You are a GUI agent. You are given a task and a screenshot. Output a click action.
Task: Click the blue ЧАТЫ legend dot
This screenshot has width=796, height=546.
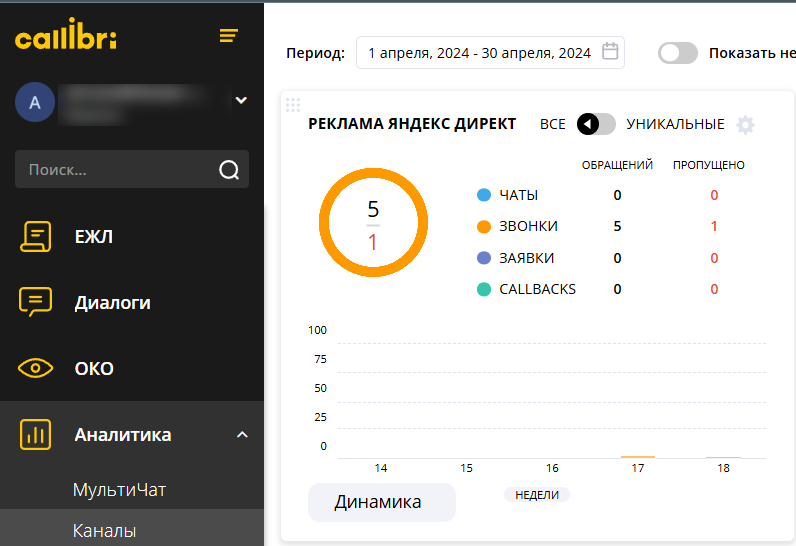coord(484,195)
